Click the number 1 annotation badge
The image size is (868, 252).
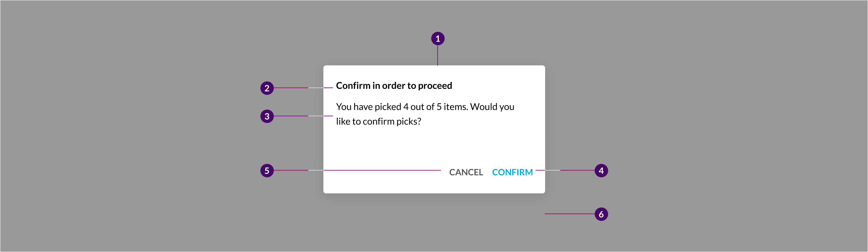point(438,38)
